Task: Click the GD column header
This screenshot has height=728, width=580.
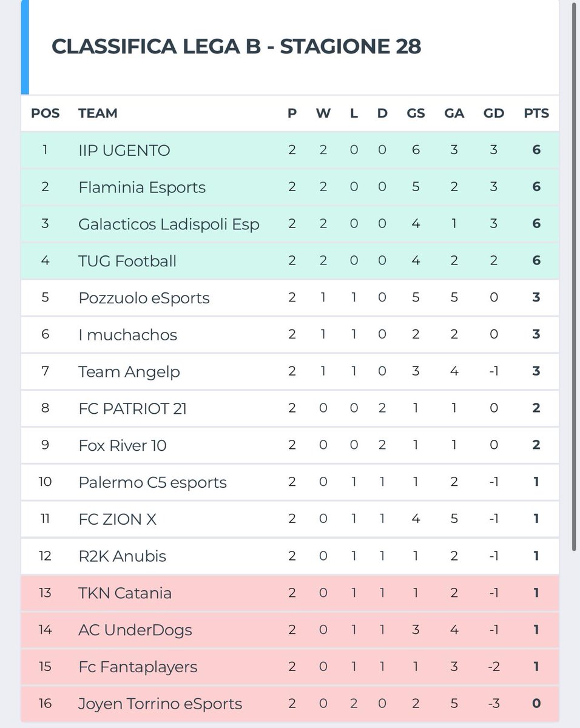Action: pyautogui.click(x=494, y=113)
